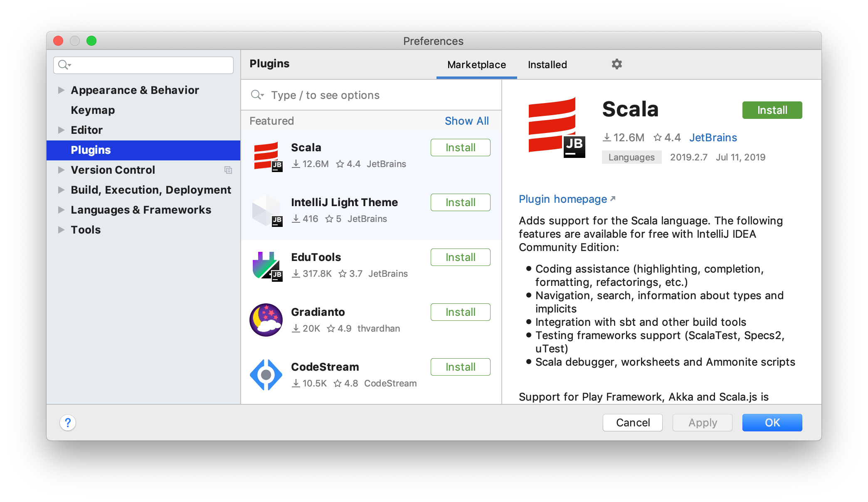868x502 pixels.
Task: Click the EduTools plugin icon
Action: coord(265,266)
